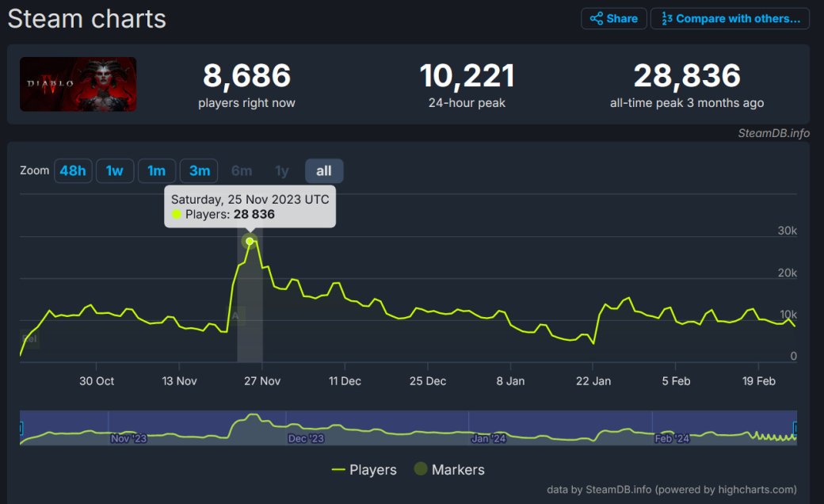The image size is (824, 504).
Task: Click the SteamDB.info watermark text
Action: (773, 133)
